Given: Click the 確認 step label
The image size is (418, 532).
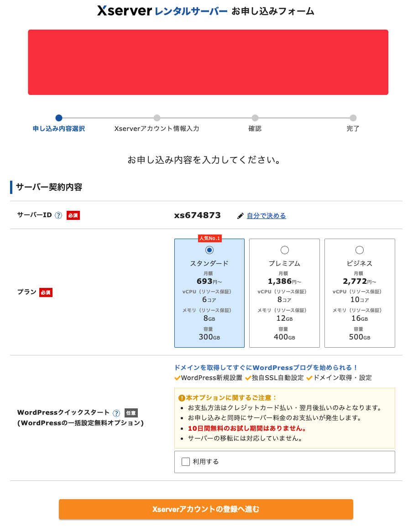Looking at the screenshot, I should [x=255, y=129].
